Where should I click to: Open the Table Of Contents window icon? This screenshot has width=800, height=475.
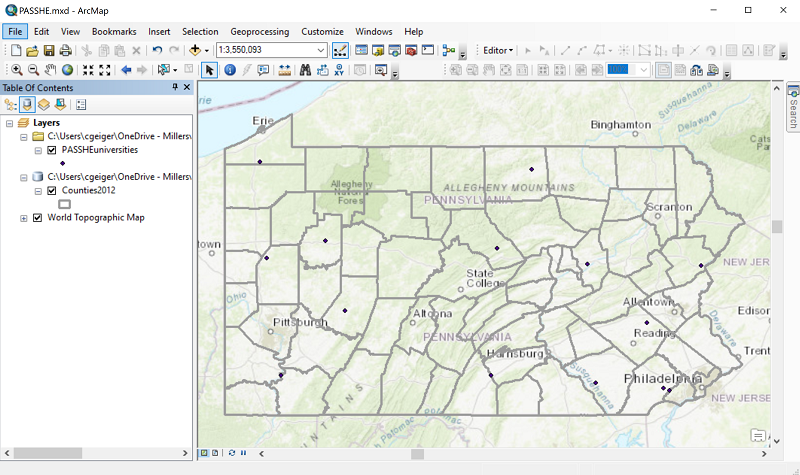361,51
